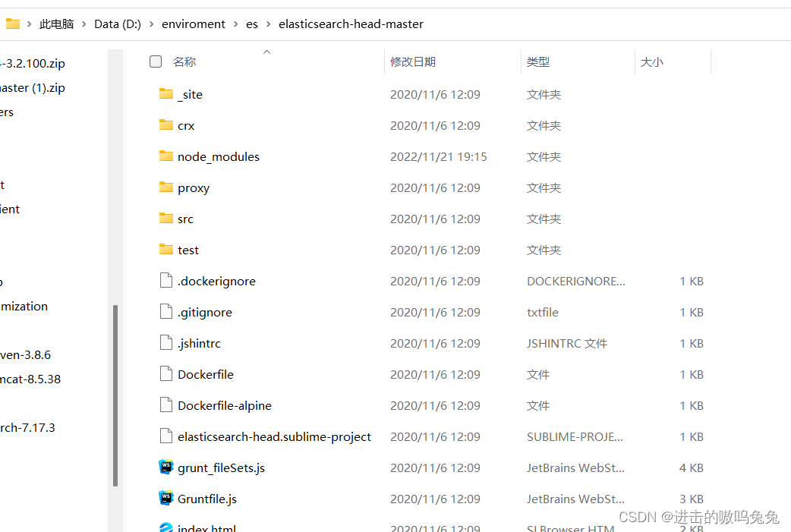Select the crx folder name
The image size is (791, 532).
click(x=186, y=125)
